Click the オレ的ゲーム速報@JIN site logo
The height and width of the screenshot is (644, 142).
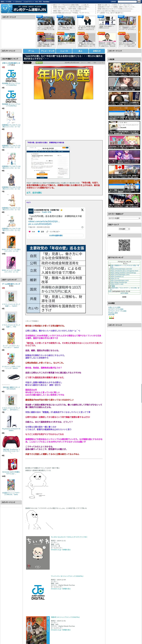click(24, 9)
